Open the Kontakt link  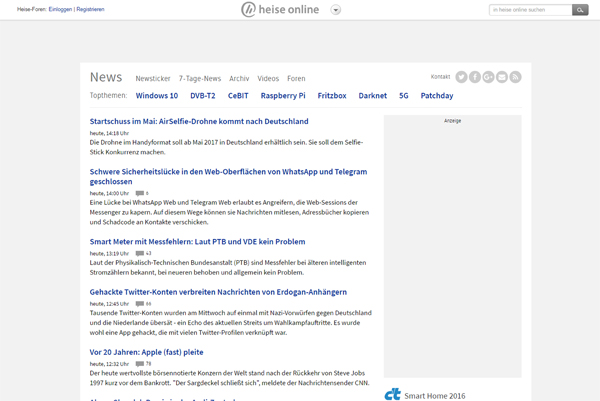point(440,77)
